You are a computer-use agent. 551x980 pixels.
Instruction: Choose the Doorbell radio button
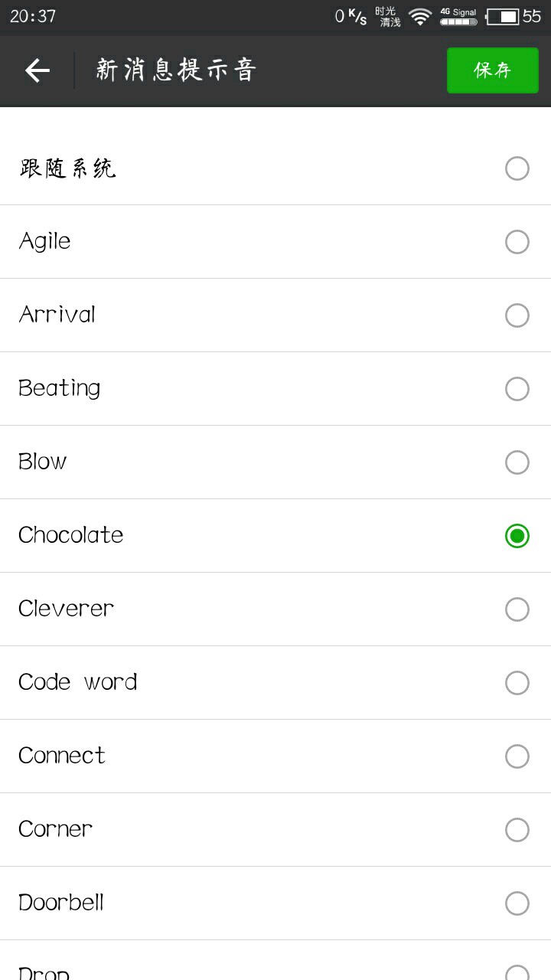pyautogui.click(x=517, y=903)
